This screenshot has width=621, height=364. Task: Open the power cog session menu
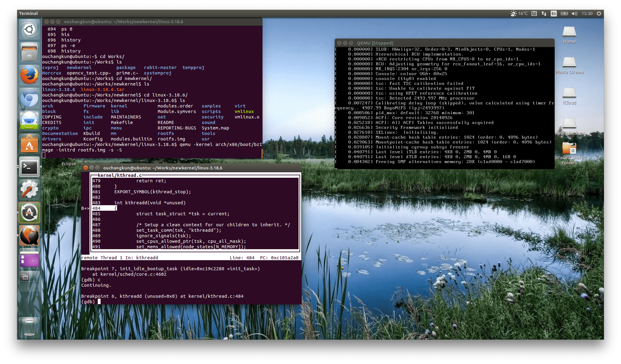pos(599,13)
